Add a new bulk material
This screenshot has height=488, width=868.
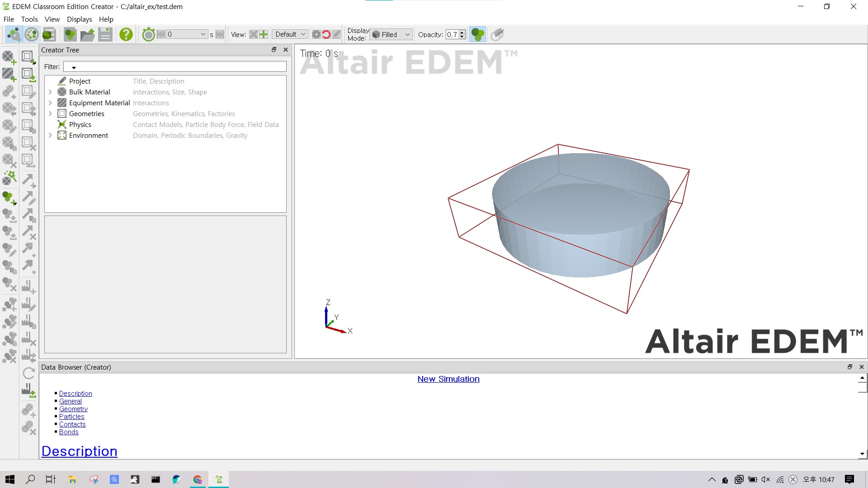(x=9, y=57)
